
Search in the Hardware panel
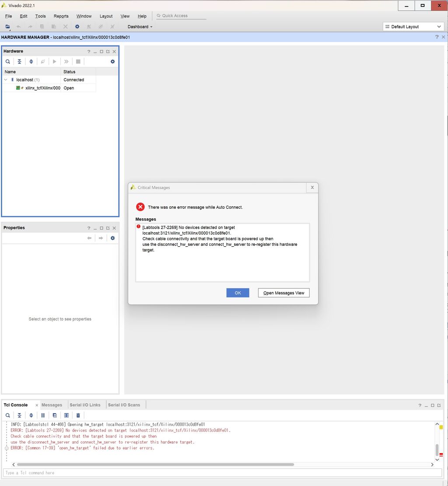(x=8, y=61)
